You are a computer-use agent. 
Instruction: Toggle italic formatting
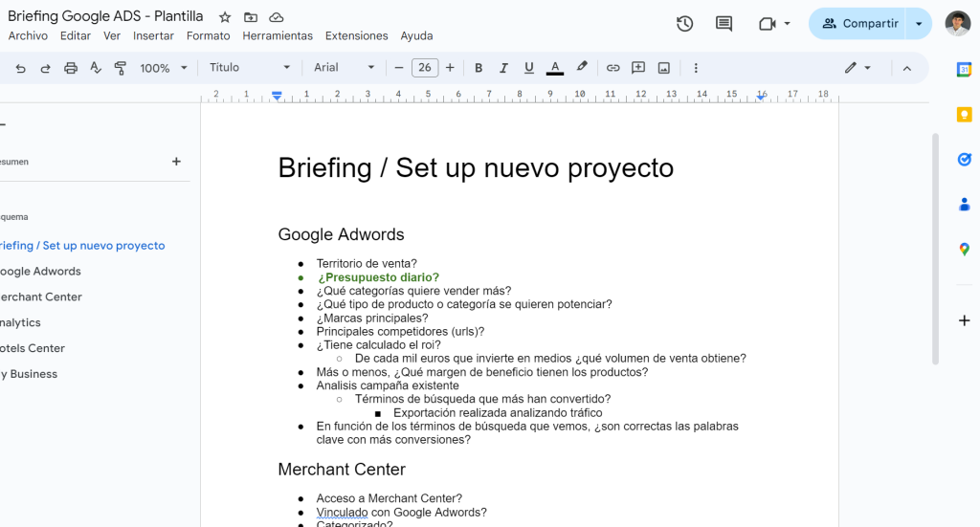[x=503, y=68]
